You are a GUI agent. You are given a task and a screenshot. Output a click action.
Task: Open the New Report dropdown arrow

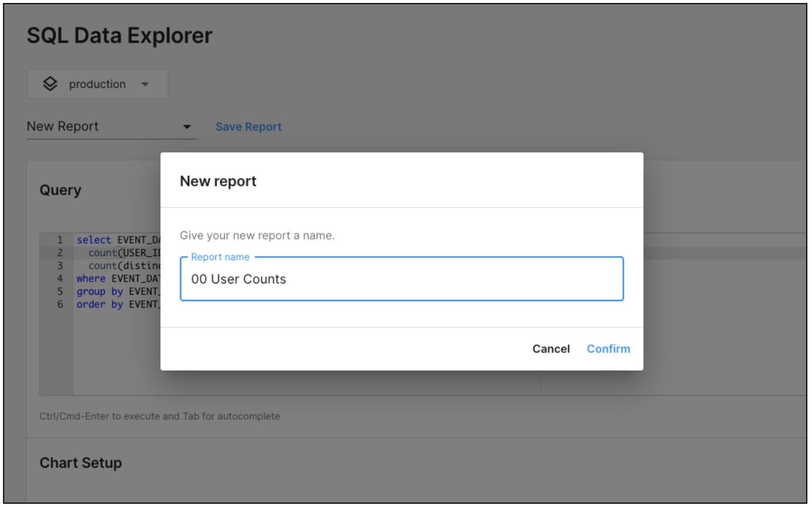(x=187, y=127)
